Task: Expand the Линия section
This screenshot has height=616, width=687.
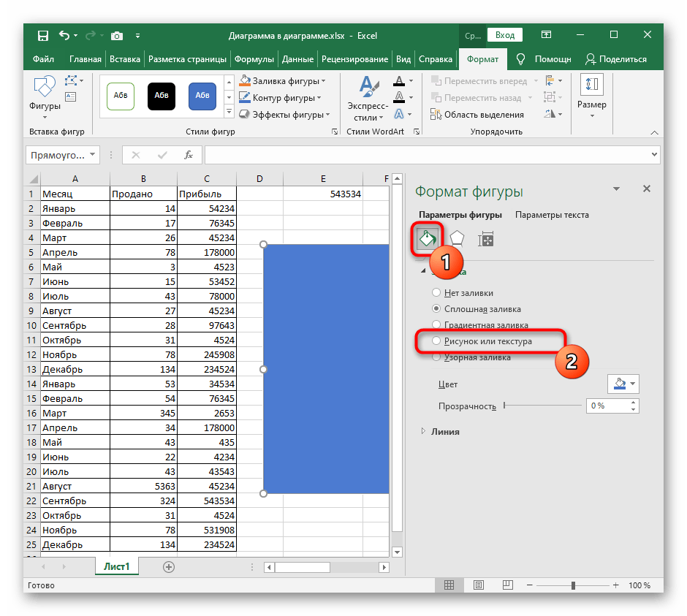Action: pos(440,432)
